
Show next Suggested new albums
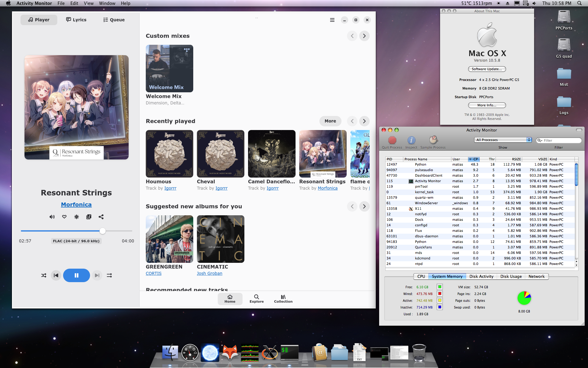click(364, 206)
